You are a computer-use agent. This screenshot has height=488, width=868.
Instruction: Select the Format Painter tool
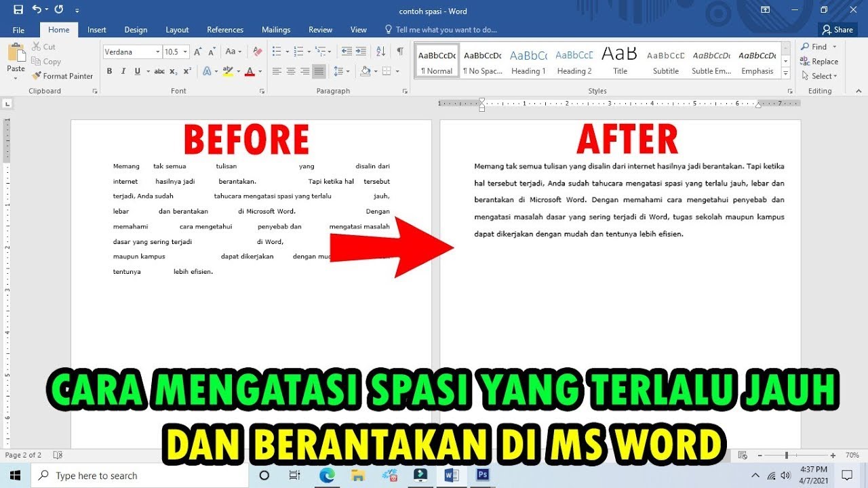tap(62, 76)
